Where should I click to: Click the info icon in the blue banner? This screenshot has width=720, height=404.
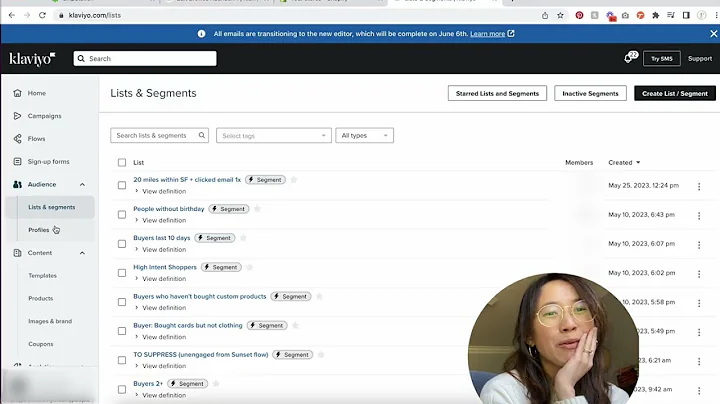pos(201,34)
